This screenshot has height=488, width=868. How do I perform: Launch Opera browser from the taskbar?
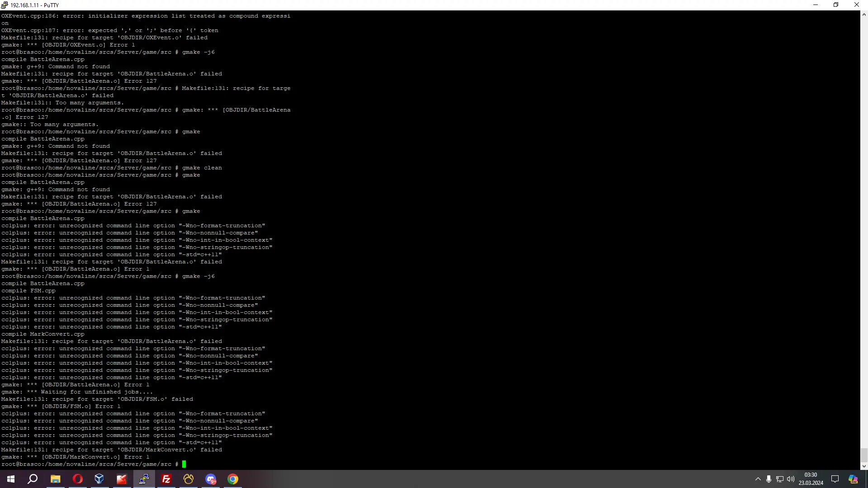pos(77,479)
